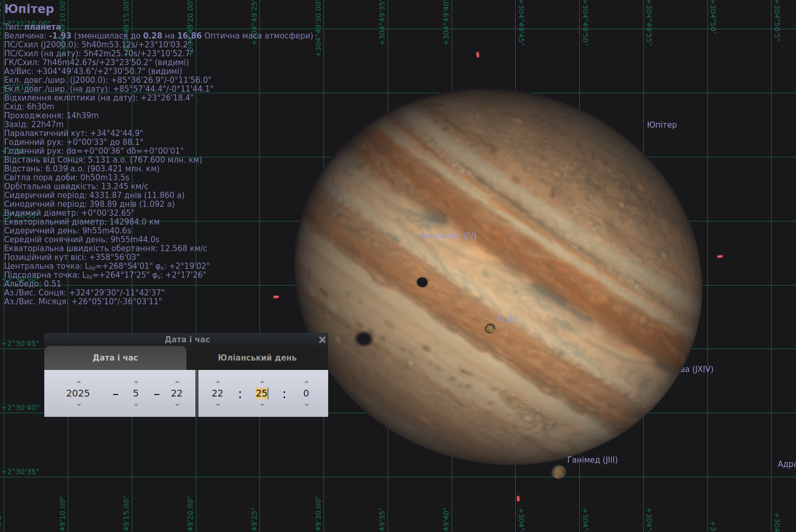796x532 pixels.
Task: Select the hour field in the time section
Action: click(218, 393)
